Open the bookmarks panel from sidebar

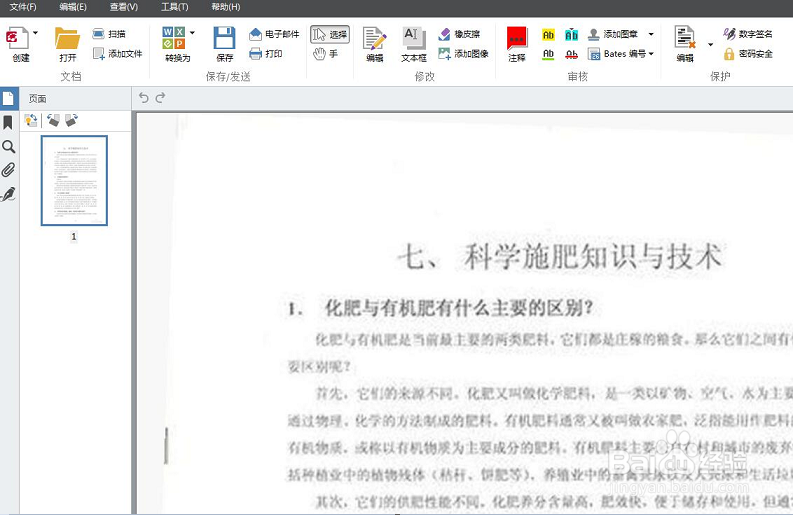(8, 122)
